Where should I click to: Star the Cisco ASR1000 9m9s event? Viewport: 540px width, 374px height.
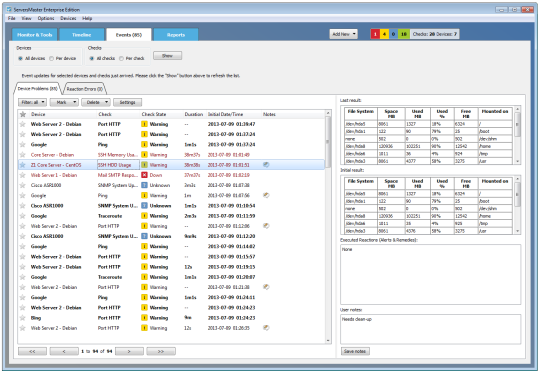pyautogui.click(x=23, y=236)
